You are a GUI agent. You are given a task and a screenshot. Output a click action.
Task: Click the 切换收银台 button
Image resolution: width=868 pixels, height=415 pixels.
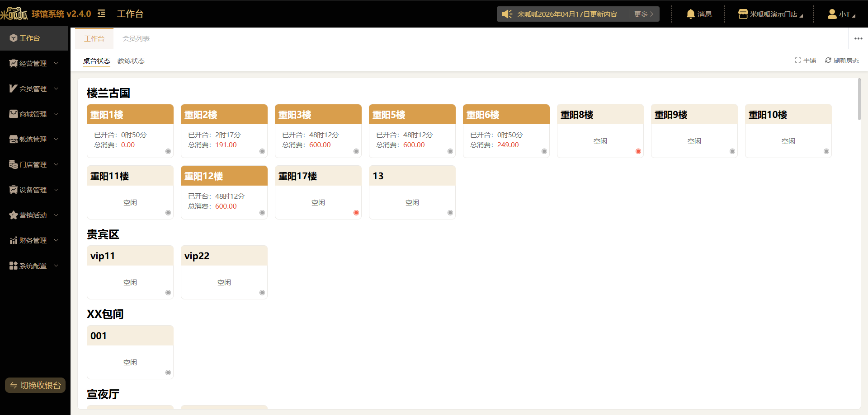tap(35, 385)
